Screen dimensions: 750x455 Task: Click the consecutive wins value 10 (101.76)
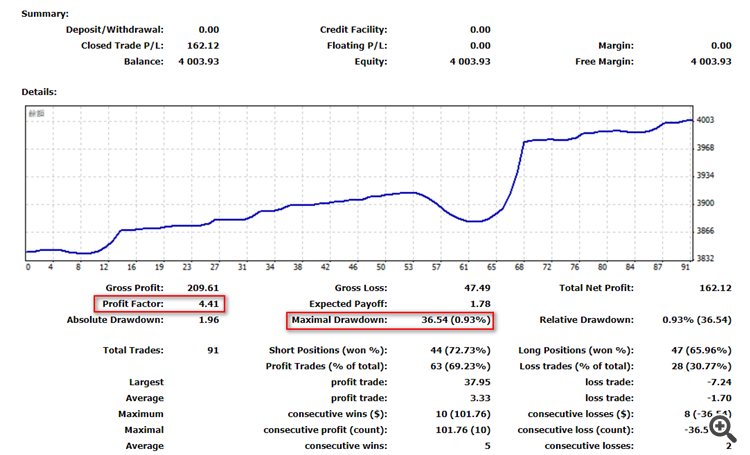[x=463, y=414]
